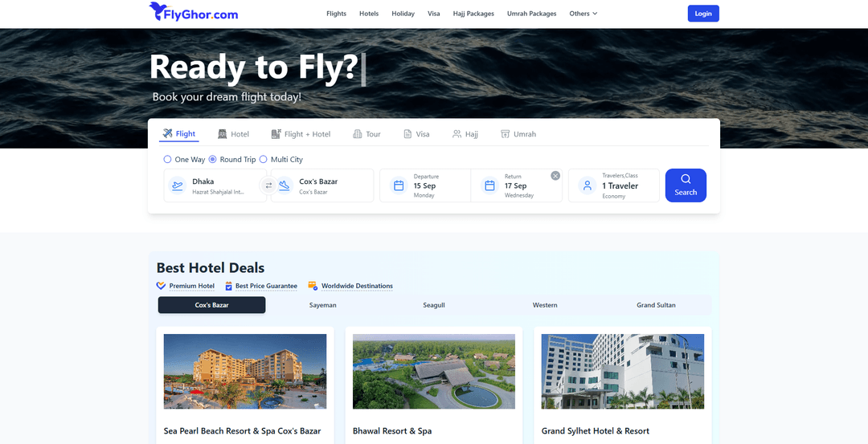Open the Return date picker 17 Sep
Viewport: 868px width, 444px height.
click(517, 185)
